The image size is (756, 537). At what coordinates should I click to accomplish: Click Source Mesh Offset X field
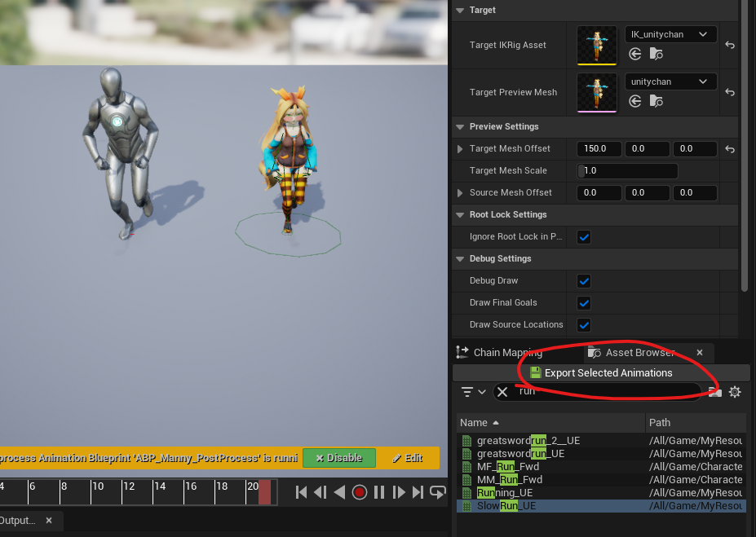click(x=599, y=192)
